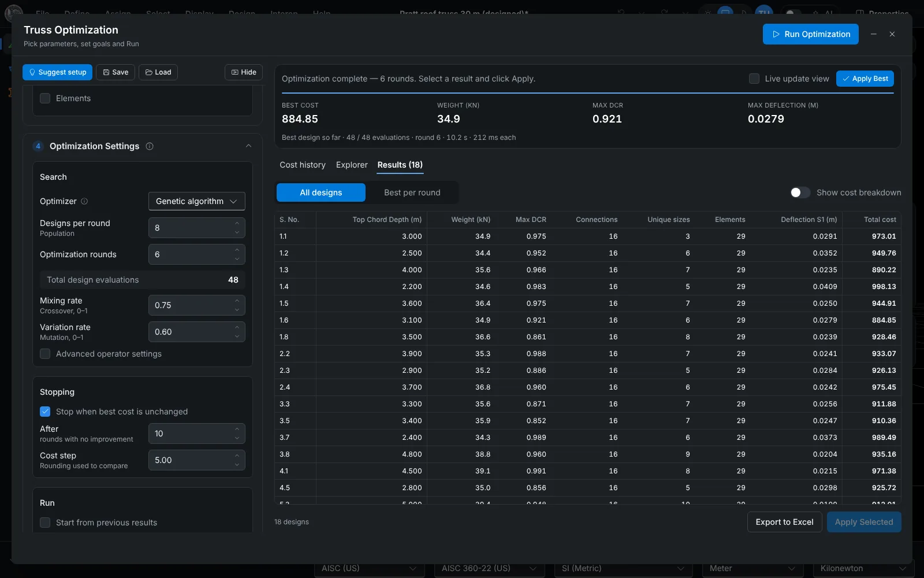Toggle Show cost breakdown switch
924x578 pixels.
click(x=800, y=192)
